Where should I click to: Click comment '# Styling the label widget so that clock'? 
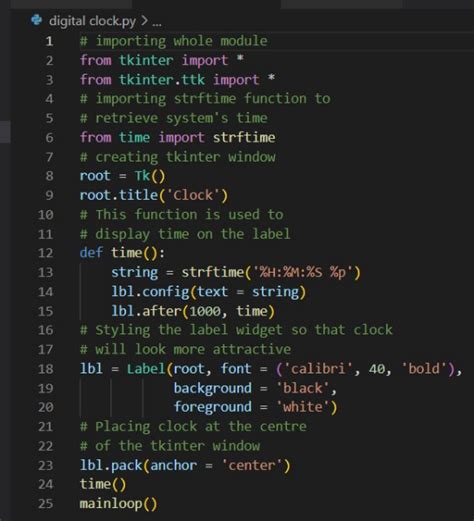236,330
